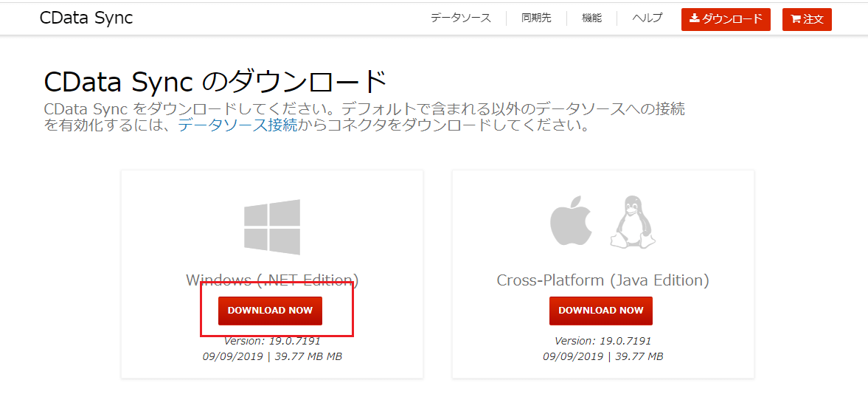Click the Linux penguin icon
The image size is (868, 408).
point(632,221)
